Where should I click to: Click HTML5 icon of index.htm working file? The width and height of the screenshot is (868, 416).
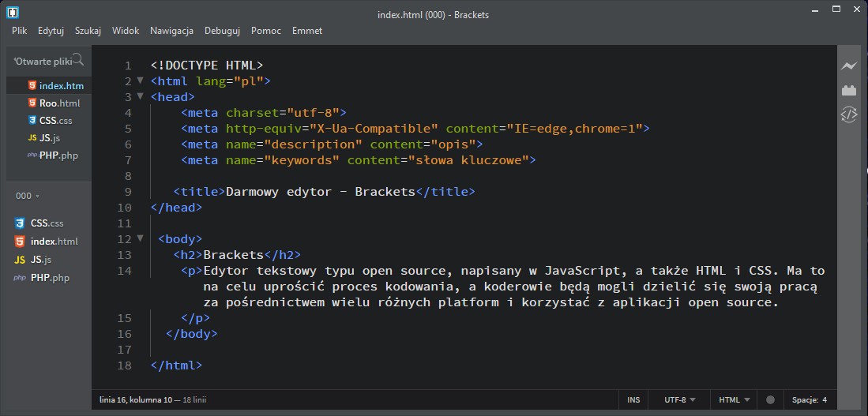pyautogui.click(x=32, y=86)
